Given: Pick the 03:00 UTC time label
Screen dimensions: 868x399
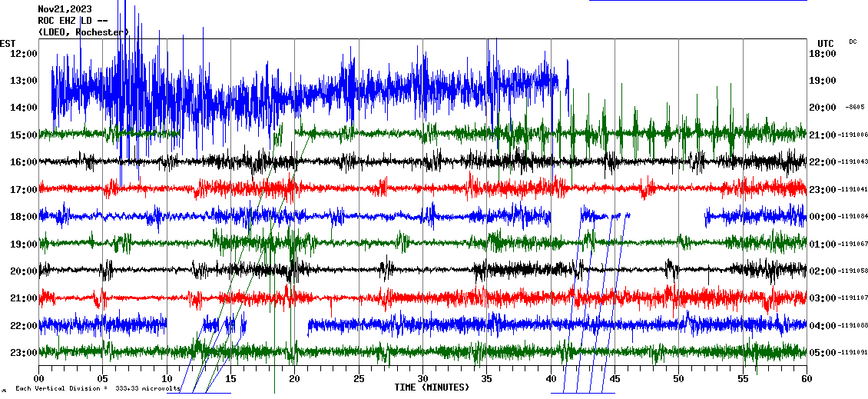Looking at the screenshot, I should click(x=823, y=298).
